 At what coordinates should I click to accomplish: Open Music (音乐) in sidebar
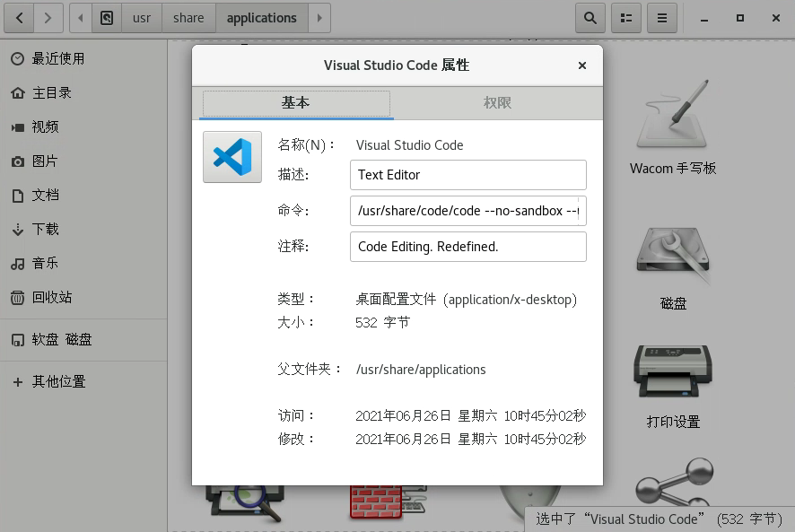(x=83, y=263)
